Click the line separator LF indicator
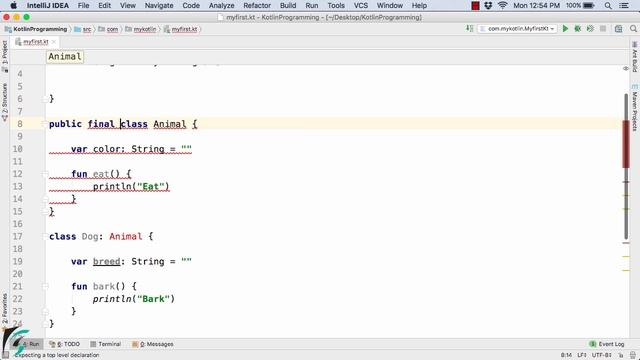640x360 pixels. (582, 355)
